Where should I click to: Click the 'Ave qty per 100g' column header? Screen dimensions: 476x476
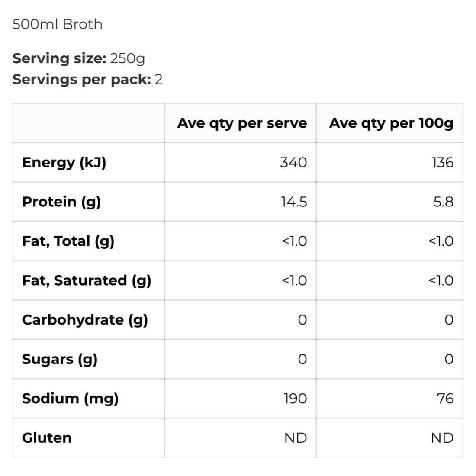point(391,123)
